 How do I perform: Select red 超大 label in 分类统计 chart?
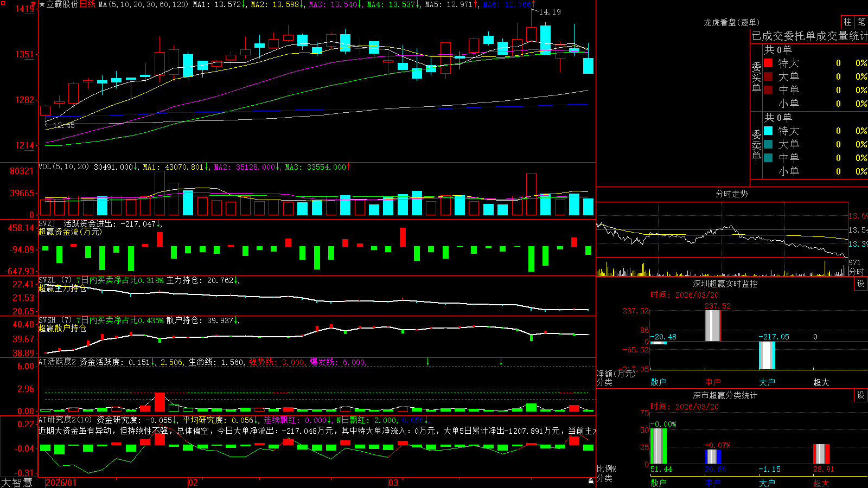(x=821, y=483)
